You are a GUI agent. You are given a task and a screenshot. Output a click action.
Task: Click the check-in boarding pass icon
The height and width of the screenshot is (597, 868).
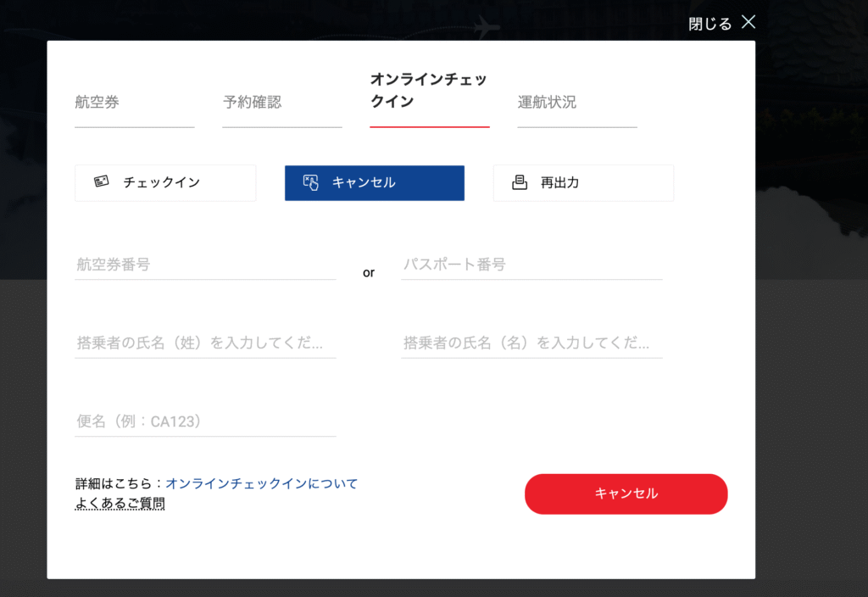[102, 181]
